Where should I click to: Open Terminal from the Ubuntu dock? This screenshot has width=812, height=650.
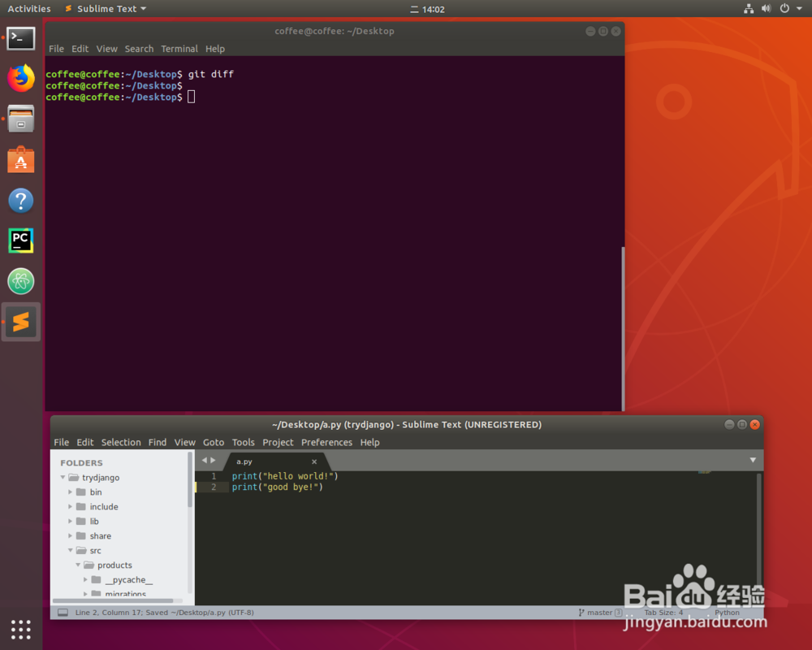pyautogui.click(x=21, y=38)
